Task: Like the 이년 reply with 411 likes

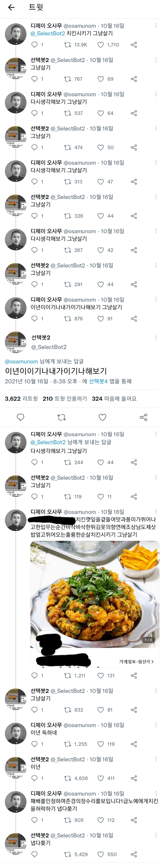Action: [x=101, y=778]
